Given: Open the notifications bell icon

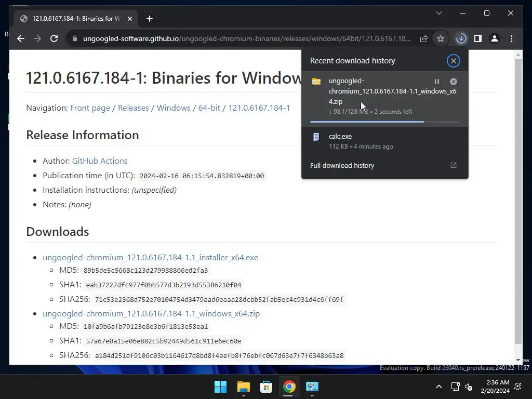Looking at the screenshot, I should tap(518, 387).
